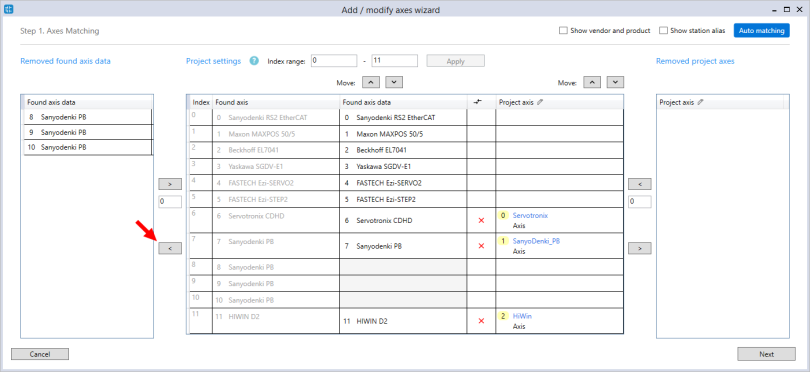The height and width of the screenshot is (372, 810).
Task: Open the Servotronix project axis link
Action: (530, 215)
